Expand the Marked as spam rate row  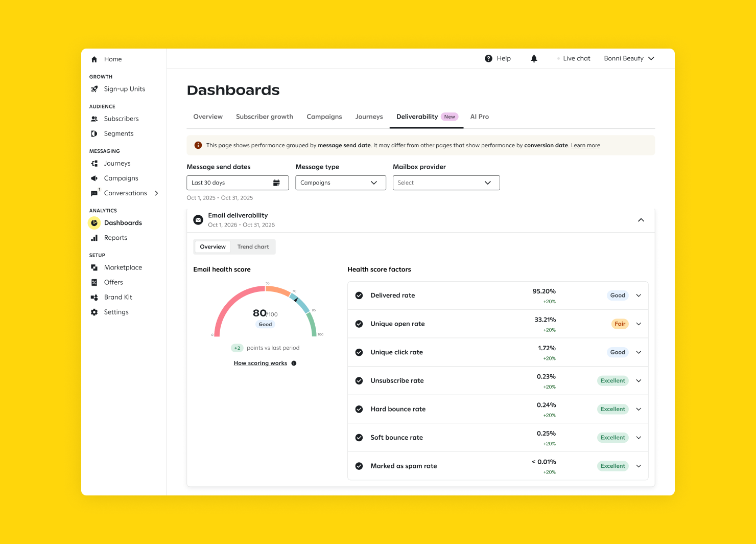click(639, 466)
